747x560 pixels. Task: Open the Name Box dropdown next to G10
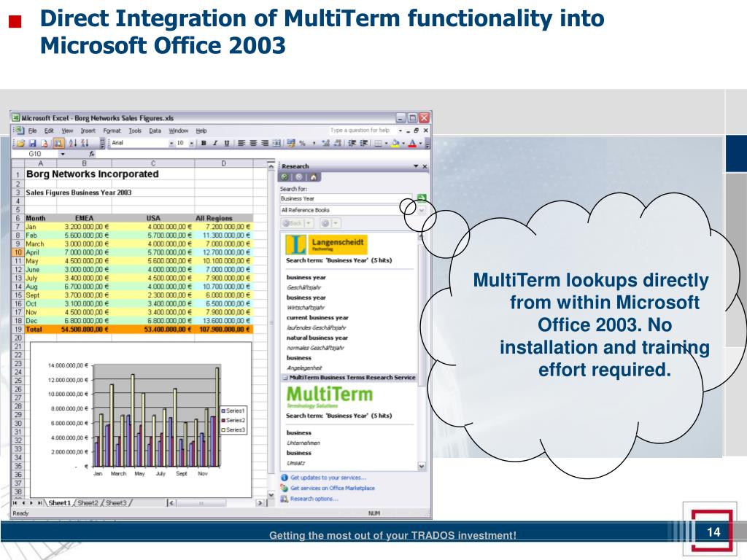point(63,154)
